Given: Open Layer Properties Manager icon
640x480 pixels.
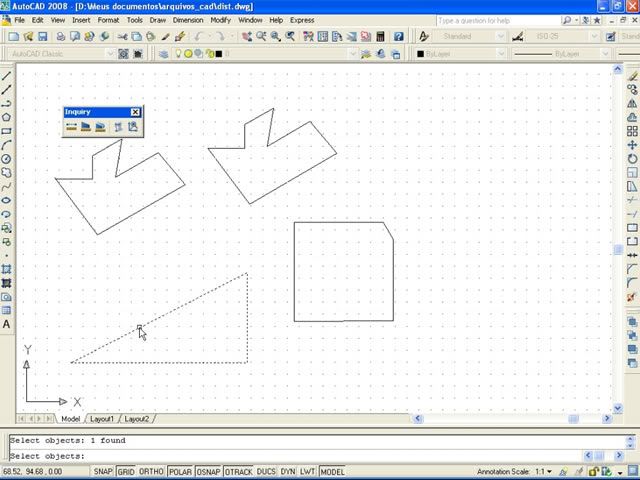Looking at the screenshot, I should pos(164,54).
